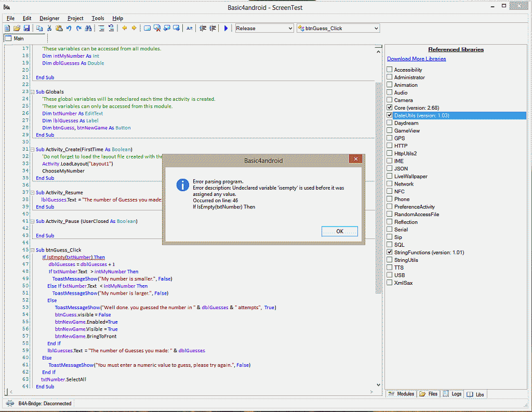Open the Designer menu

pos(49,18)
